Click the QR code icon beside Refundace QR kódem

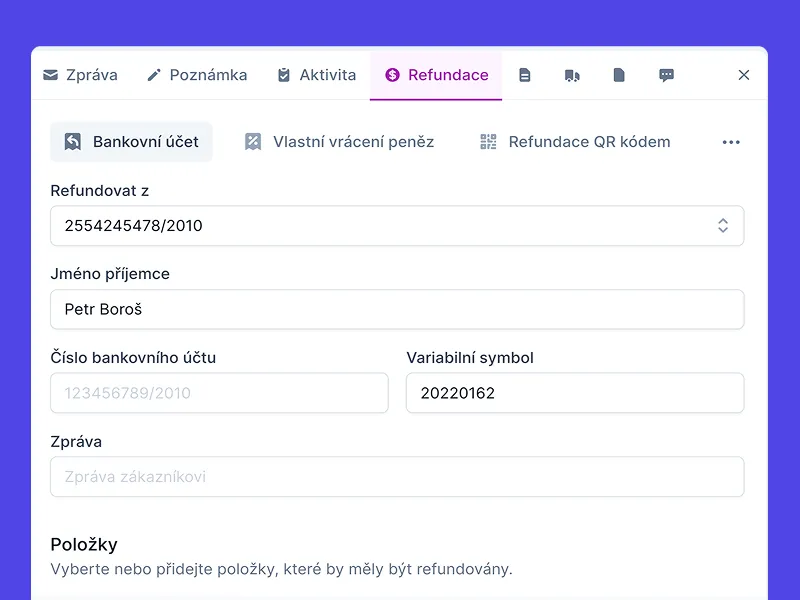[488, 141]
